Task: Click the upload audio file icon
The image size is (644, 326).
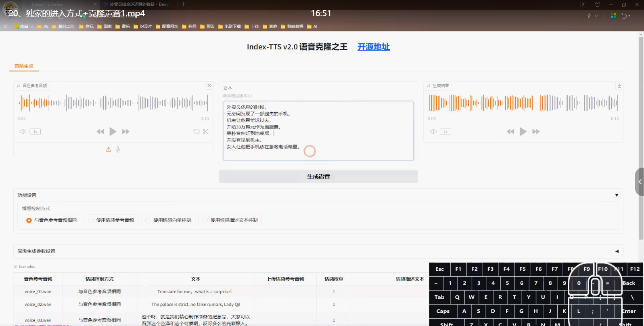Action: click(x=109, y=149)
